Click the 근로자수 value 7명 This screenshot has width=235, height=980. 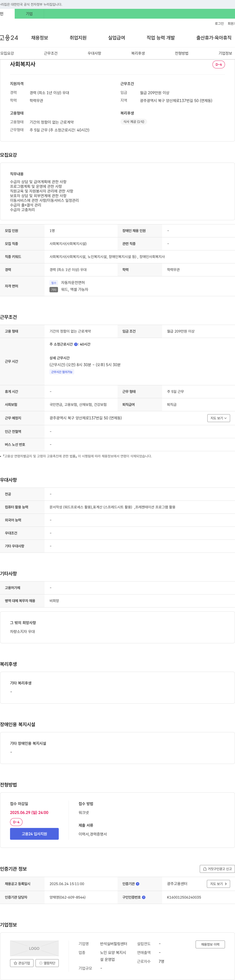(x=161, y=961)
